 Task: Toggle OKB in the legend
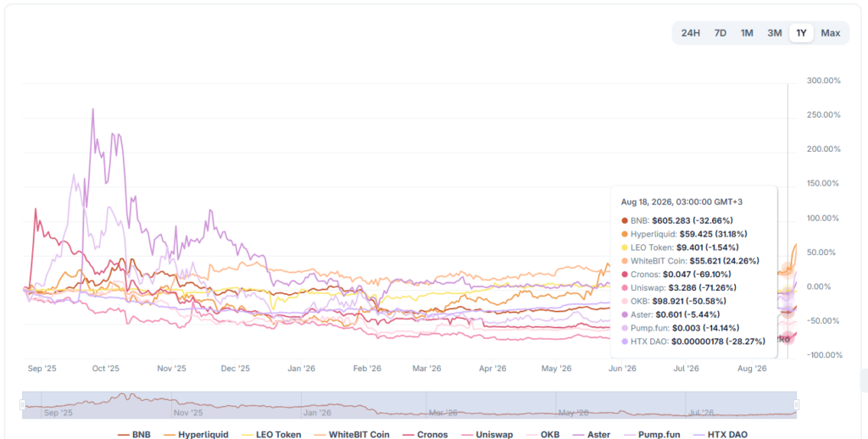tap(542, 435)
